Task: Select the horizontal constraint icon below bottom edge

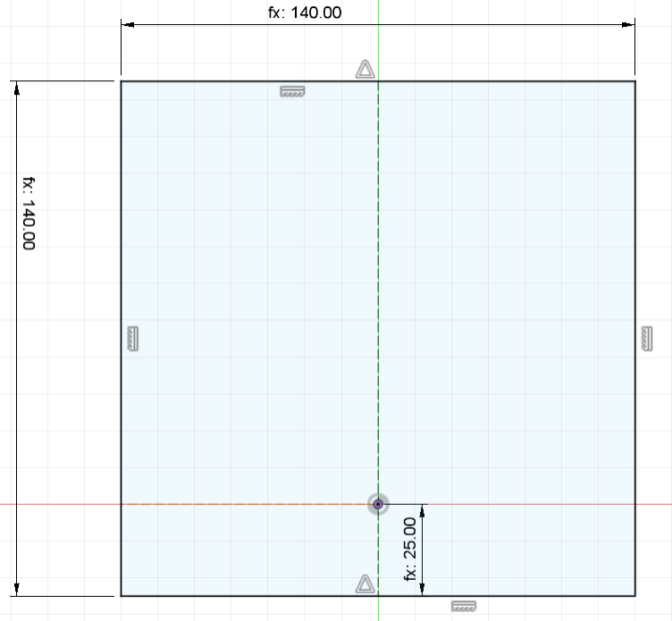Action: [x=463, y=607]
